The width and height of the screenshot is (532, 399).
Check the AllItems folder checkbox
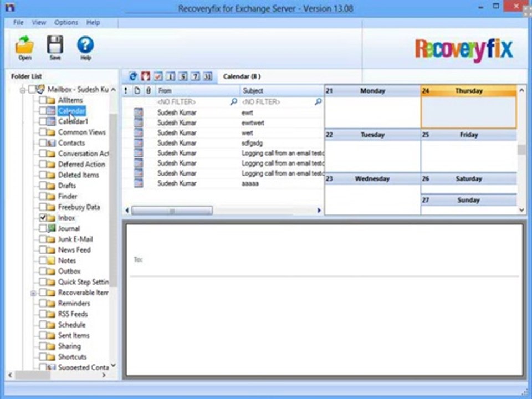pos(43,100)
